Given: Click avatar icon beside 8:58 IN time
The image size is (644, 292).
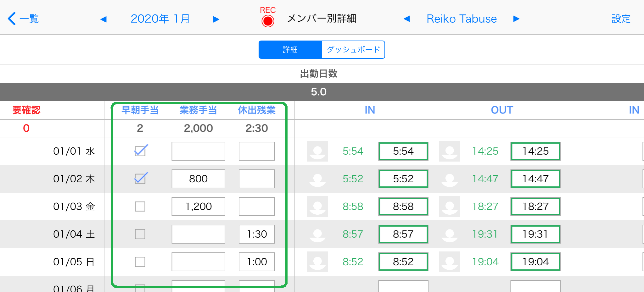Looking at the screenshot, I should click(x=317, y=207).
